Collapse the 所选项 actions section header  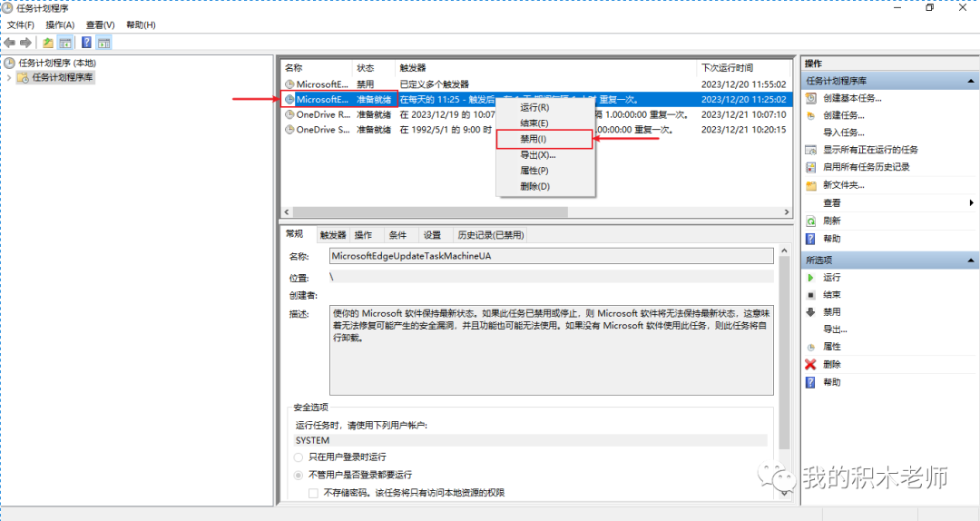click(971, 260)
